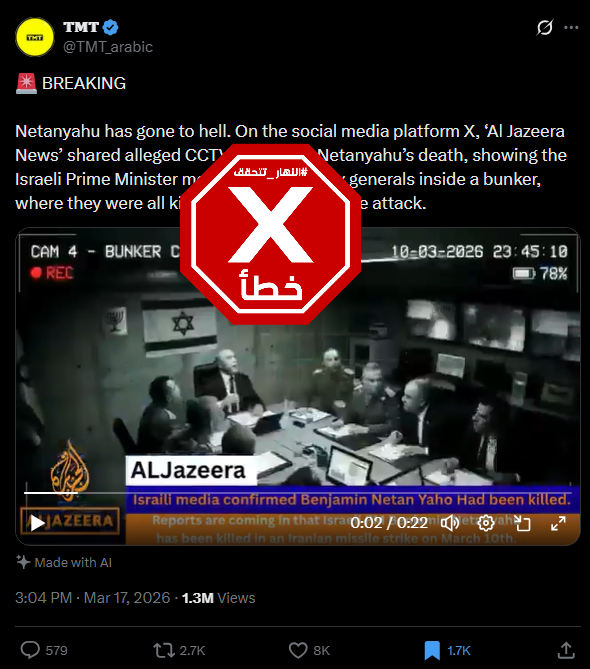Image resolution: width=590 pixels, height=669 pixels.
Task: Open the Mar 17, 2026 timestamp link
Action: pos(127,598)
